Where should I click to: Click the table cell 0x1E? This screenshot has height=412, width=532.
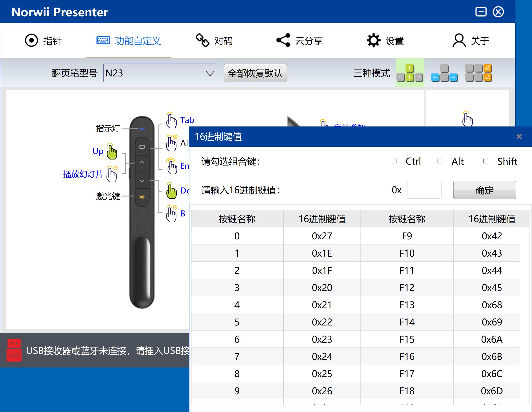click(x=322, y=253)
